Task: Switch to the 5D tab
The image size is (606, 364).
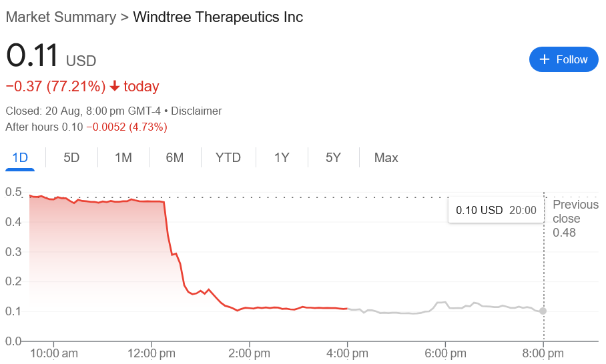Action: pos(71,158)
